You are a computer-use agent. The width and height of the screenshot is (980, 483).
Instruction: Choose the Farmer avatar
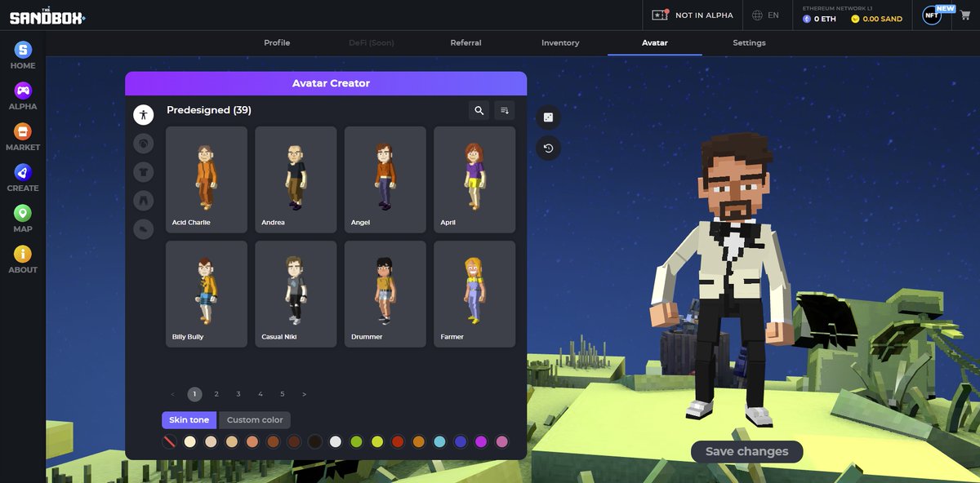click(474, 294)
